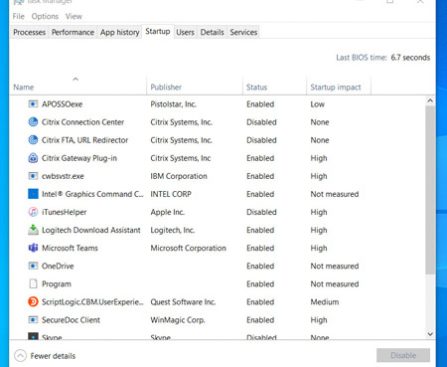
Task: Switch to the Services tab
Action: [243, 32]
